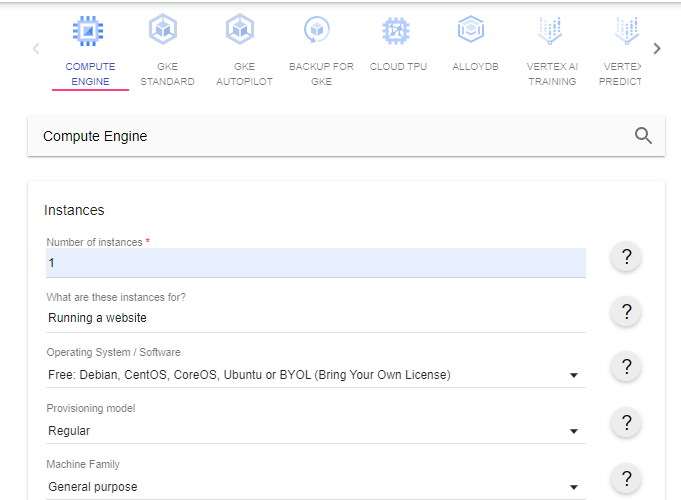
Task: Click the Instances section heading
Action: 74,210
